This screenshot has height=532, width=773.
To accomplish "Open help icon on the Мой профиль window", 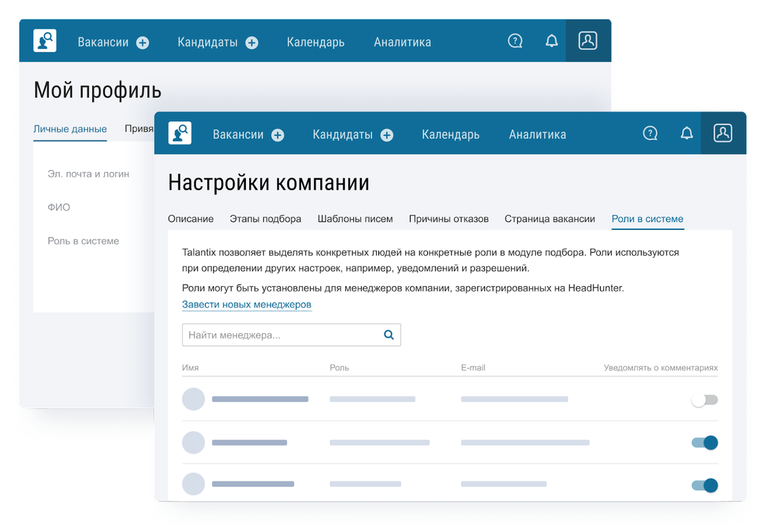I will click(515, 40).
